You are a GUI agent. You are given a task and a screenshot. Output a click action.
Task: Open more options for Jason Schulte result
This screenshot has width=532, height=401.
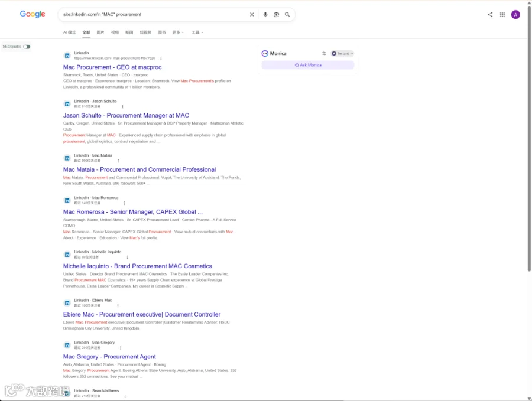click(x=122, y=106)
